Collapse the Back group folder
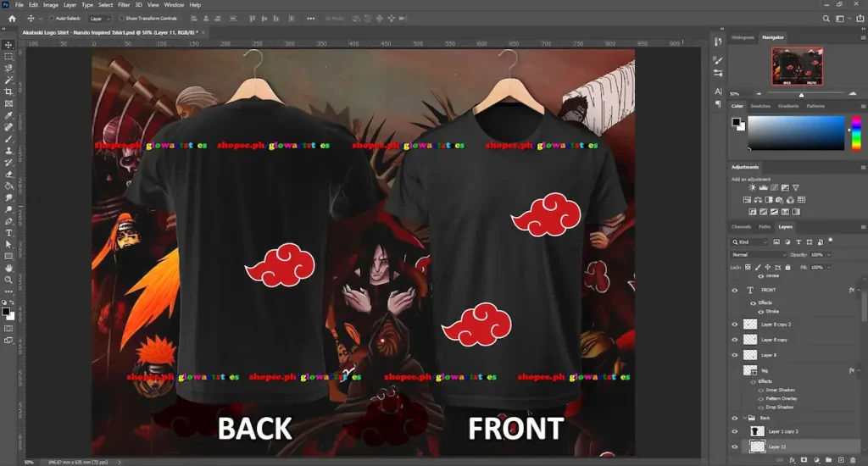 pos(745,418)
